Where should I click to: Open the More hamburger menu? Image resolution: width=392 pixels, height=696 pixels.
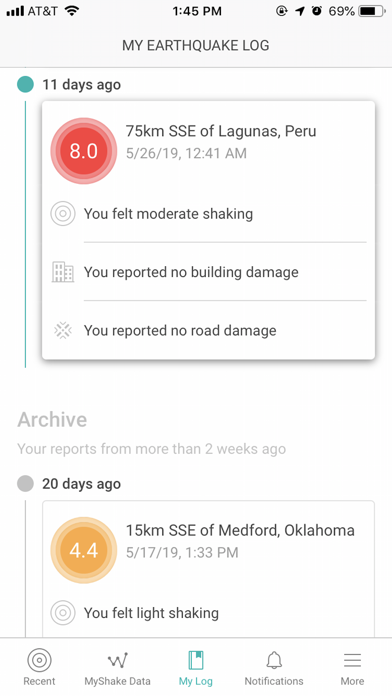pyautogui.click(x=352, y=660)
